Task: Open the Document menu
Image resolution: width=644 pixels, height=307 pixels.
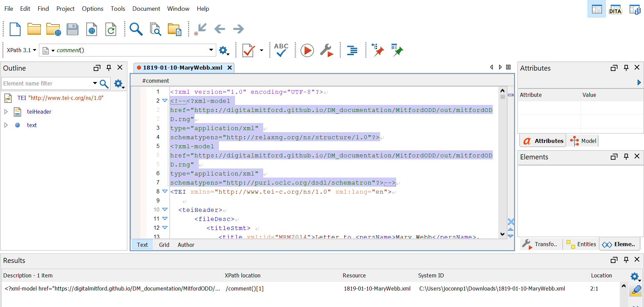Action: (146, 9)
